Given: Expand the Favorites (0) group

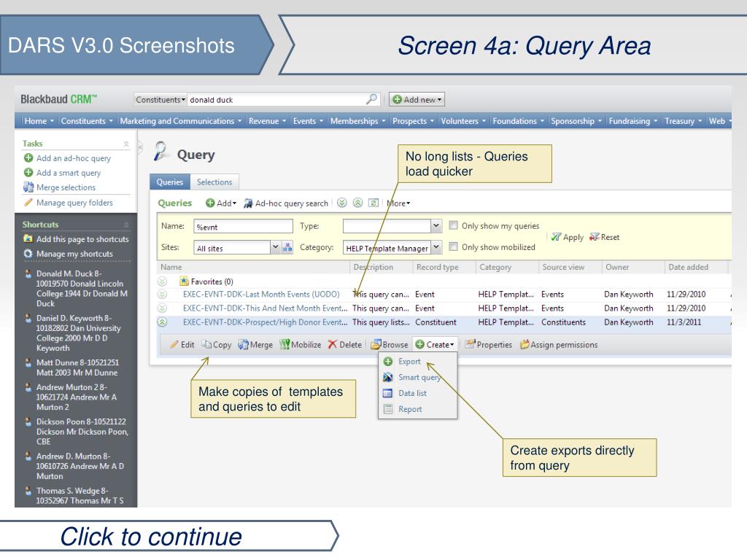Looking at the screenshot, I should tap(162, 281).
